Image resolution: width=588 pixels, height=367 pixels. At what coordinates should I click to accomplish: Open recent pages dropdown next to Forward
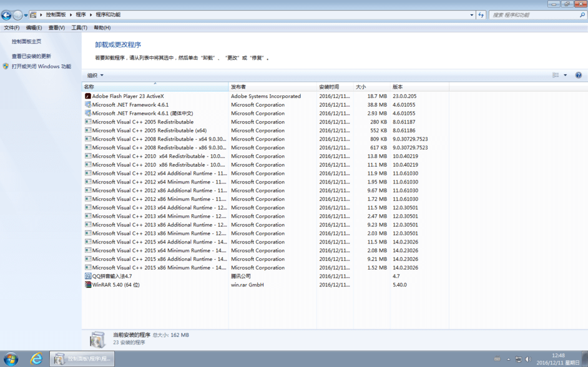(x=26, y=16)
